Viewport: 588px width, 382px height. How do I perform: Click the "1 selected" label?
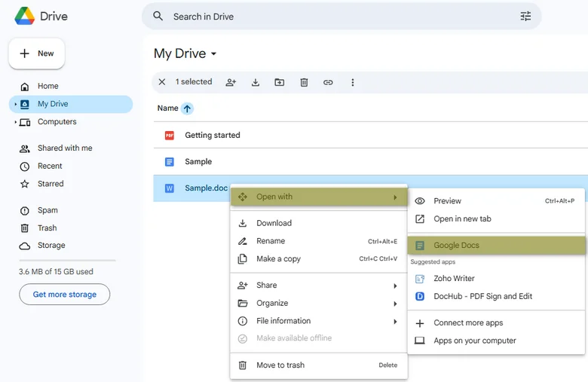(x=194, y=81)
